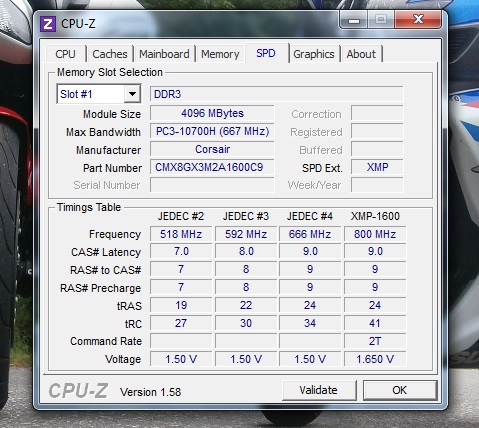
Task: Click the CMX8GX3M2A1600C9 part number field
Action: tap(212, 167)
